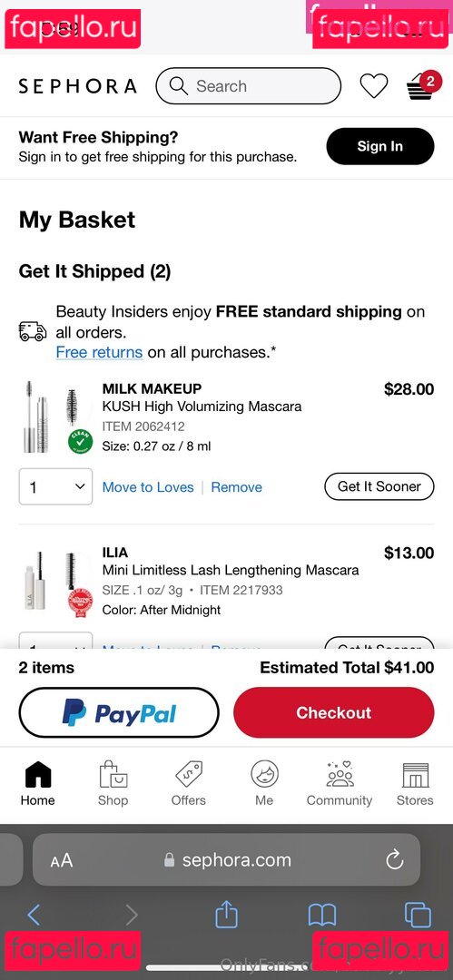Open the shopping basket icon
This screenshot has height=980, width=453.
point(422,86)
